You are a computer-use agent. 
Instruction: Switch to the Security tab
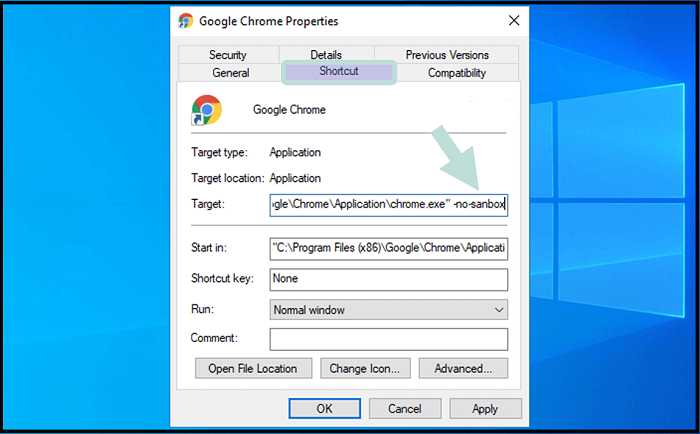tap(228, 55)
